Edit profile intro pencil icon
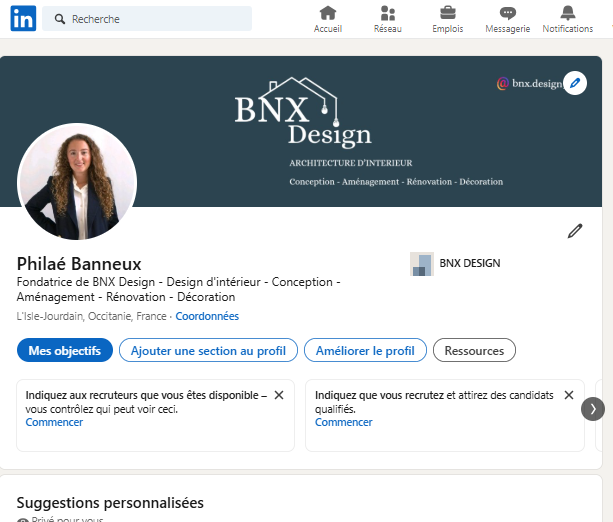The height and width of the screenshot is (522, 613). point(574,231)
